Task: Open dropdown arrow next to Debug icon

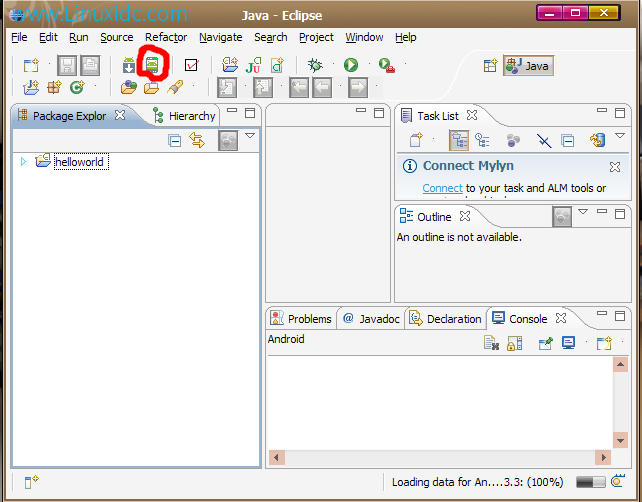Action: 333,63
